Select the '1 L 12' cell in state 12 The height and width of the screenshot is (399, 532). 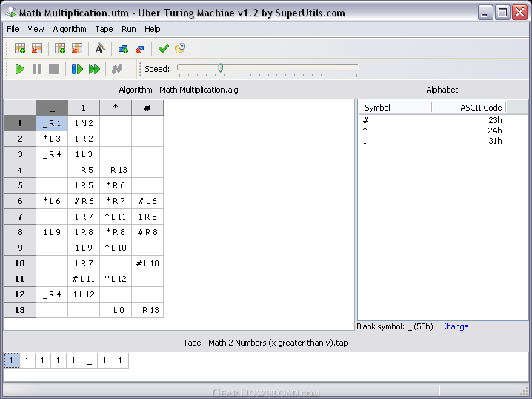(84, 294)
